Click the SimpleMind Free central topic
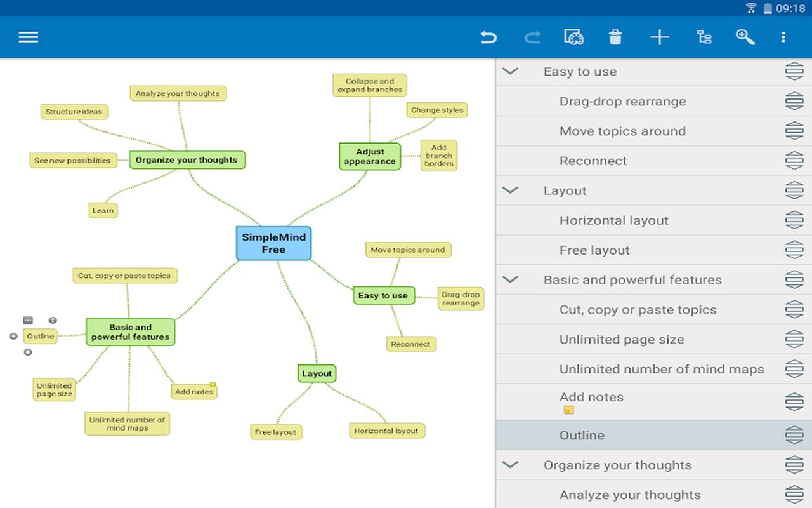Image resolution: width=812 pixels, height=508 pixels. (x=273, y=244)
